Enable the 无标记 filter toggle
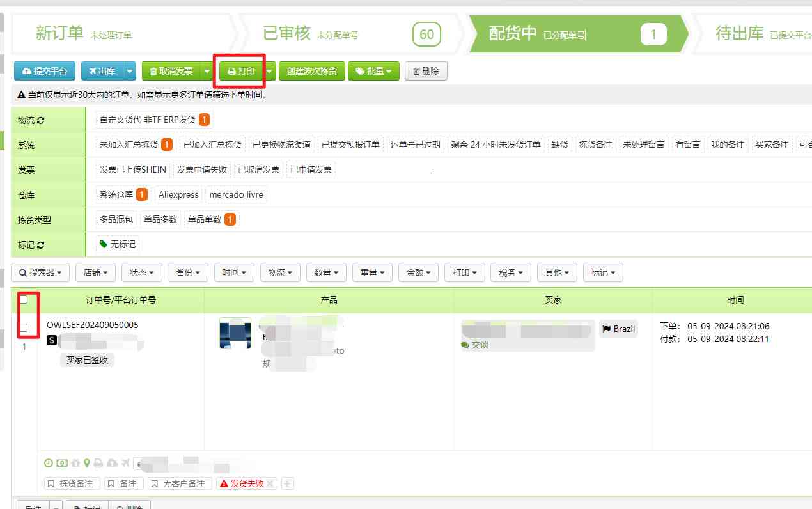This screenshot has width=812, height=509. (x=118, y=244)
